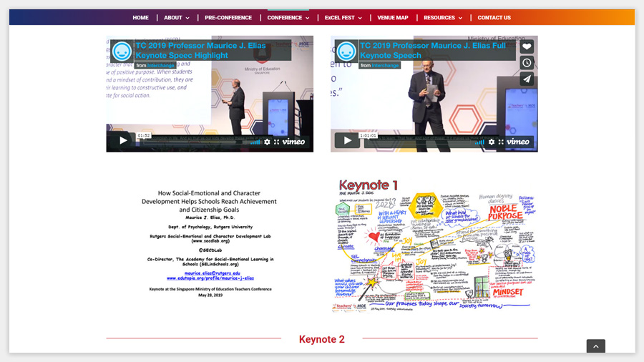
Task: Play the Full Keynote Speech video
Action: click(x=348, y=140)
